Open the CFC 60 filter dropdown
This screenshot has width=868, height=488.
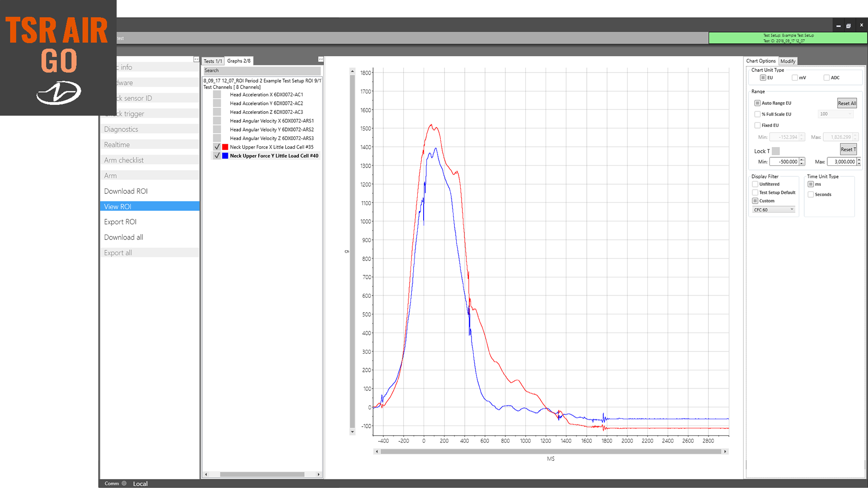774,210
